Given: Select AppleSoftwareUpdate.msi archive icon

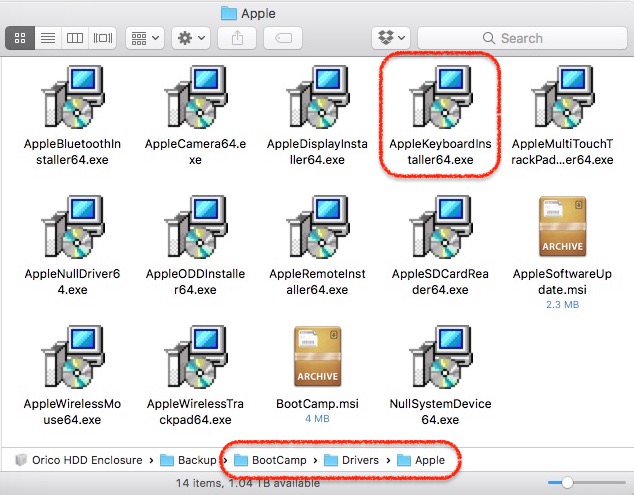Looking at the screenshot, I should [562, 226].
